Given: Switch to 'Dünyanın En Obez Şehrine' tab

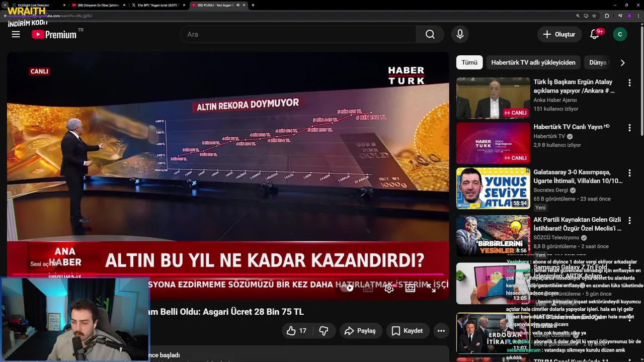Looking at the screenshot, I should [98, 5].
